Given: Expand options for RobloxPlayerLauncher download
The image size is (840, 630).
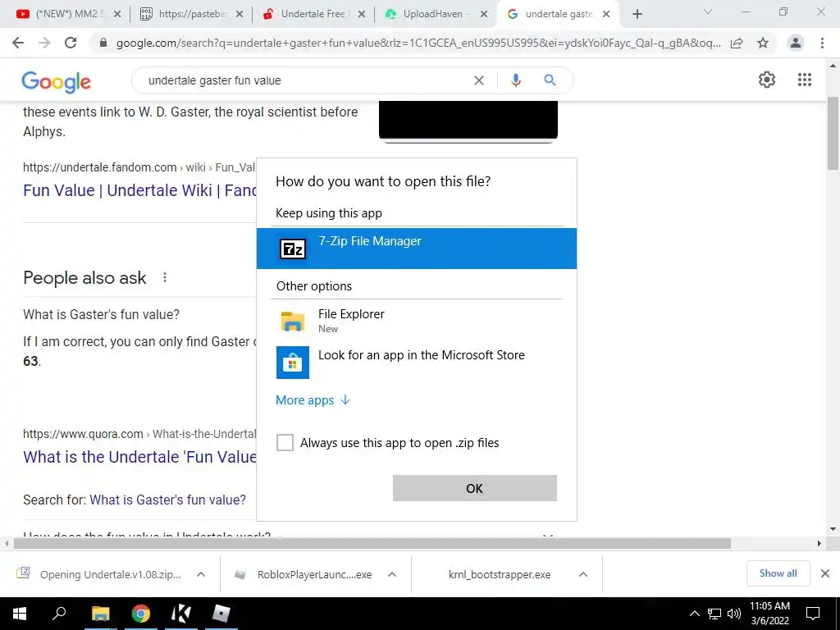Looking at the screenshot, I should 391,574.
